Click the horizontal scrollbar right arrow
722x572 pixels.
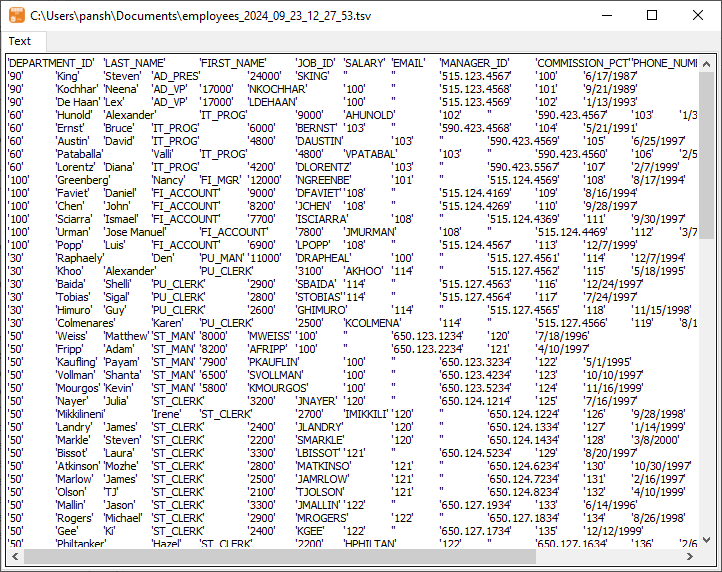[x=691, y=555]
